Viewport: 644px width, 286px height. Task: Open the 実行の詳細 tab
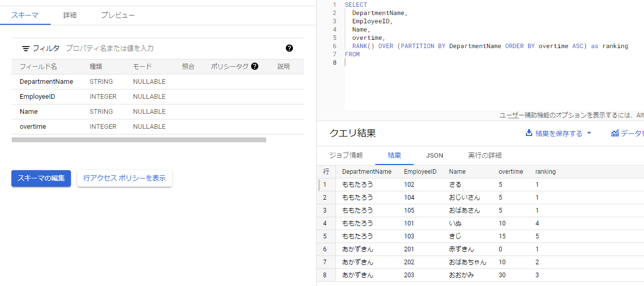(485, 155)
